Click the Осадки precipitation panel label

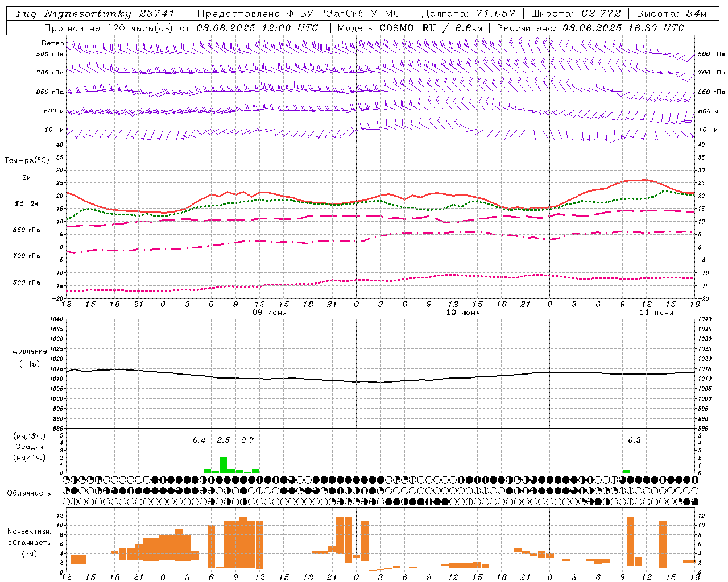(x=30, y=447)
